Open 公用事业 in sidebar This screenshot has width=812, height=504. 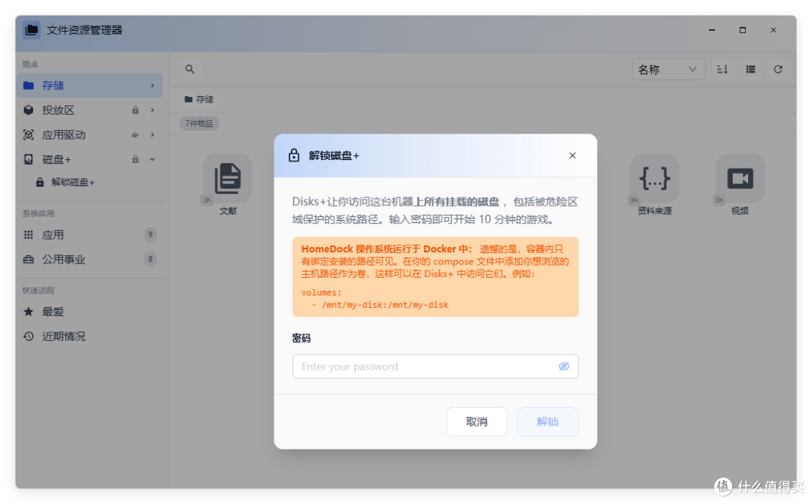(x=89, y=259)
